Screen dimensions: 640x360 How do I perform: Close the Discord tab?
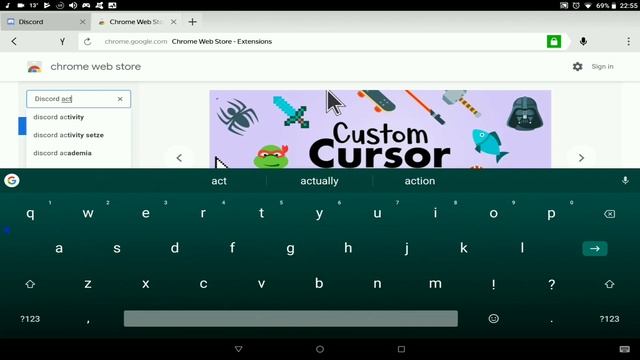(x=82, y=22)
